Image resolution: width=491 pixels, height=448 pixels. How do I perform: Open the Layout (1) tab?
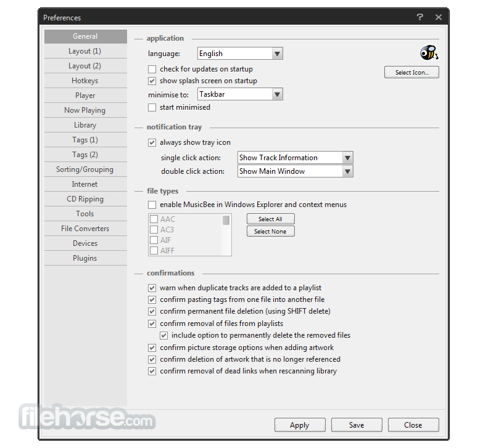(86, 51)
